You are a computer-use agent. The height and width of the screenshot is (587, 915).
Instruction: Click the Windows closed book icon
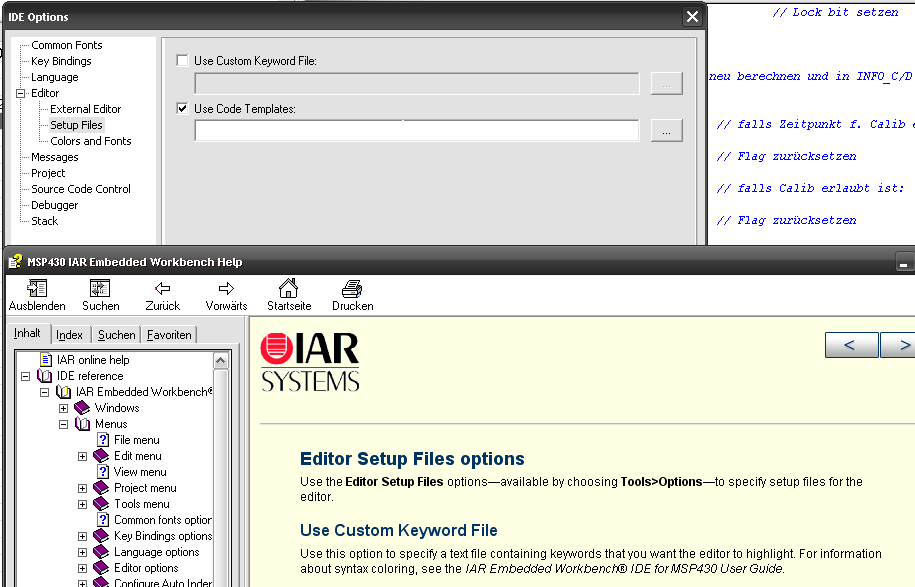pos(82,408)
